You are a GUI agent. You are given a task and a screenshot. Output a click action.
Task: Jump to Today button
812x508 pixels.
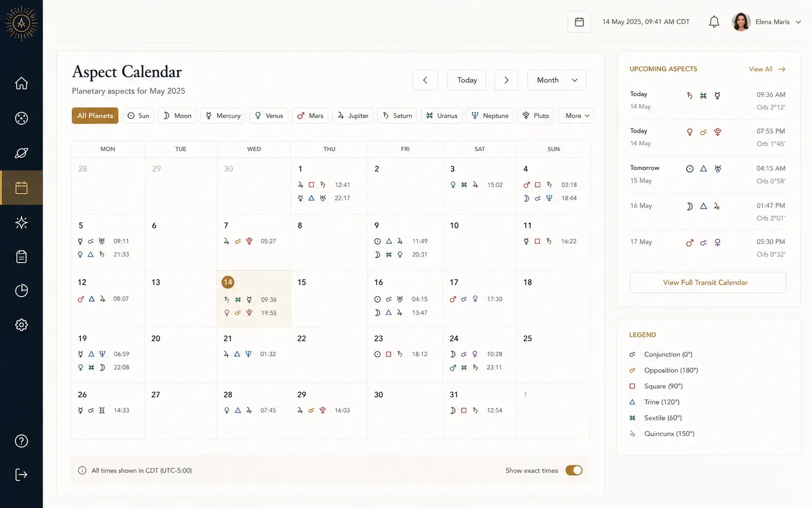(467, 80)
